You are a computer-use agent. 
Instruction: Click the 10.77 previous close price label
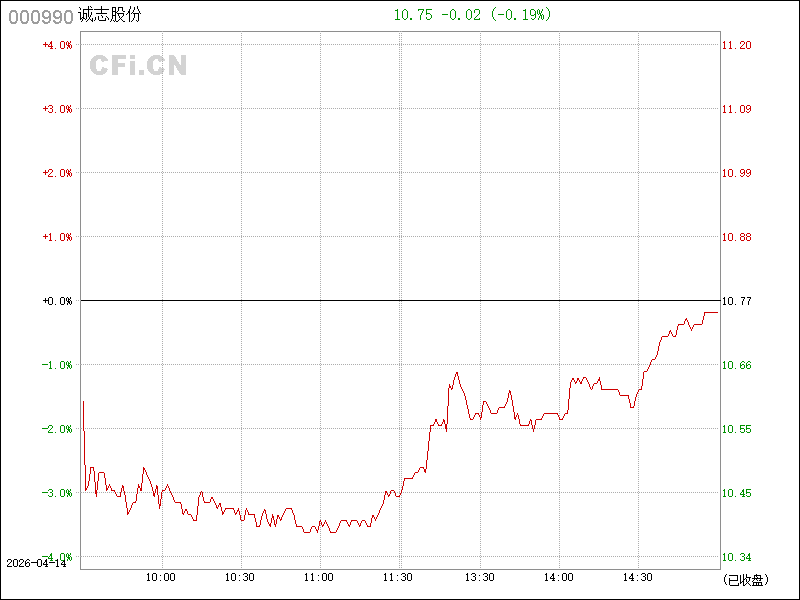737,301
